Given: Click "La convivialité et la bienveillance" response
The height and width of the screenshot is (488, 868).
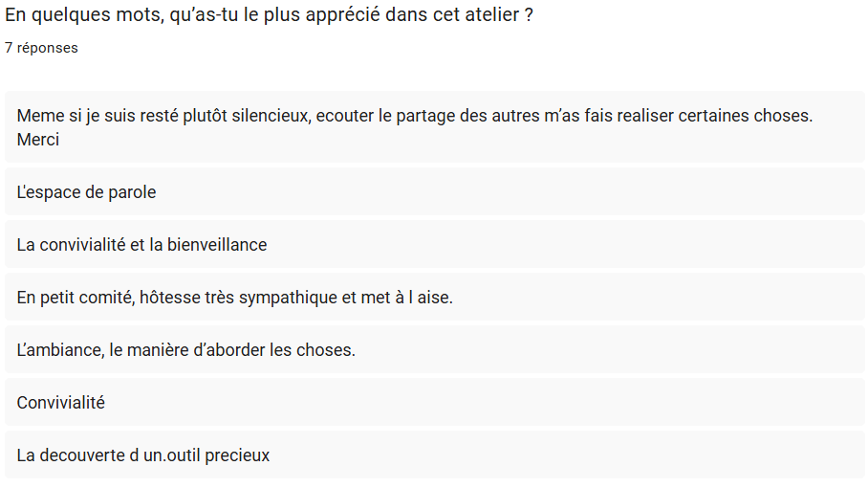Looking at the screenshot, I should (x=141, y=245).
